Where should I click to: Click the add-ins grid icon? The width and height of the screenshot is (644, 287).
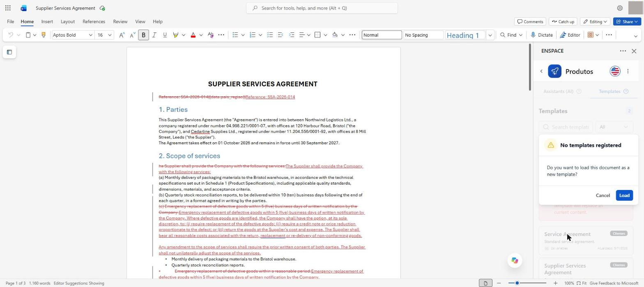590,35
